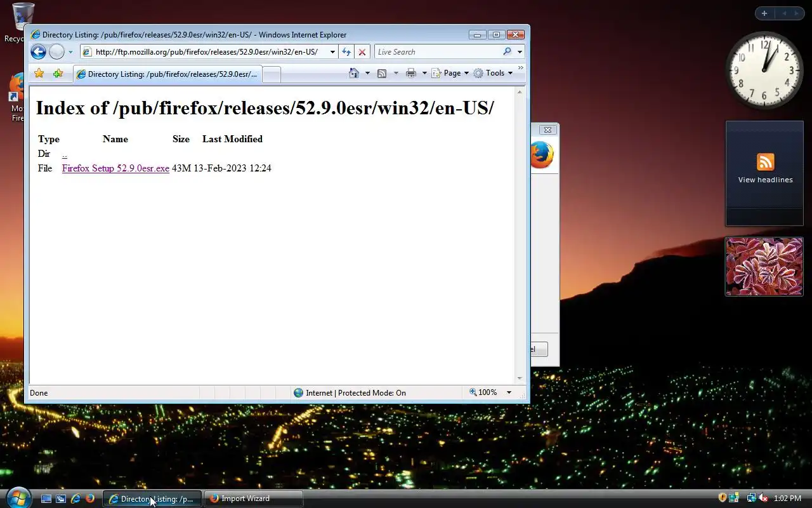
Task: Click the slideshow photo gadget thumbnail
Action: point(764,267)
